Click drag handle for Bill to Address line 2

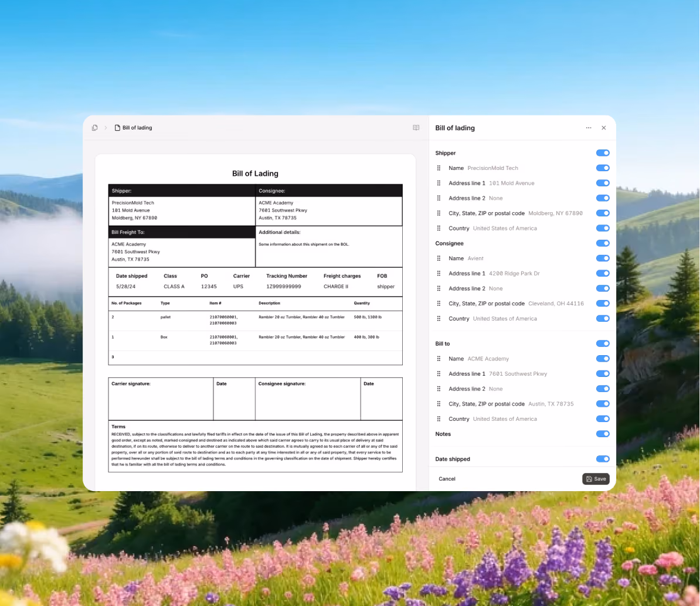click(439, 389)
